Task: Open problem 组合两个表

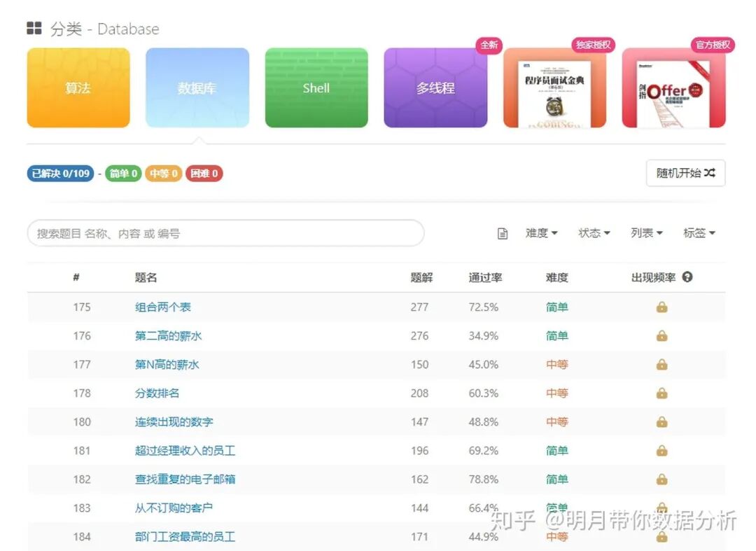Action: point(163,307)
